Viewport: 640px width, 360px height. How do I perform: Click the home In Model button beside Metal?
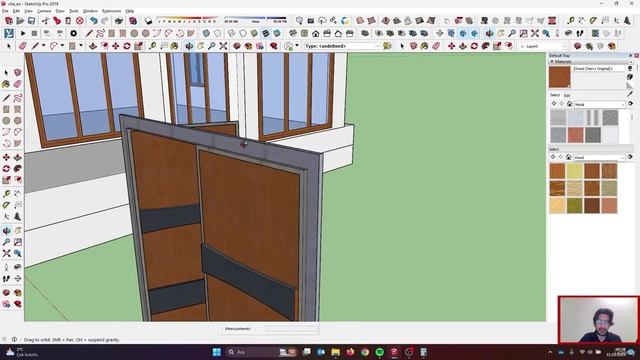(x=569, y=104)
